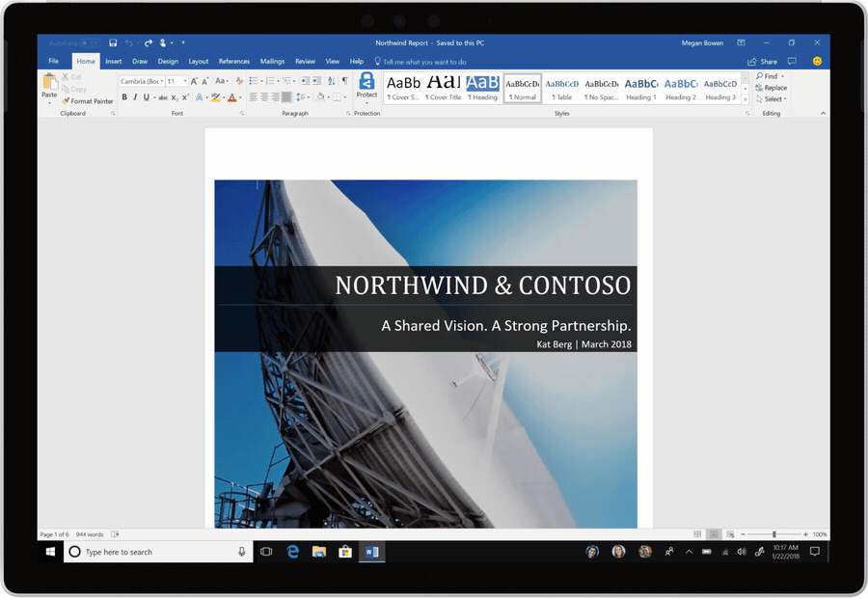This screenshot has width=868, height=599.
Task: Click the text highlight color marker
Action: coord(215,97)
